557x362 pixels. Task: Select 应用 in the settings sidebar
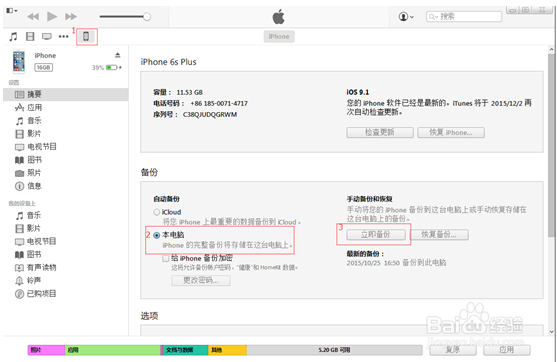(65, 107)
